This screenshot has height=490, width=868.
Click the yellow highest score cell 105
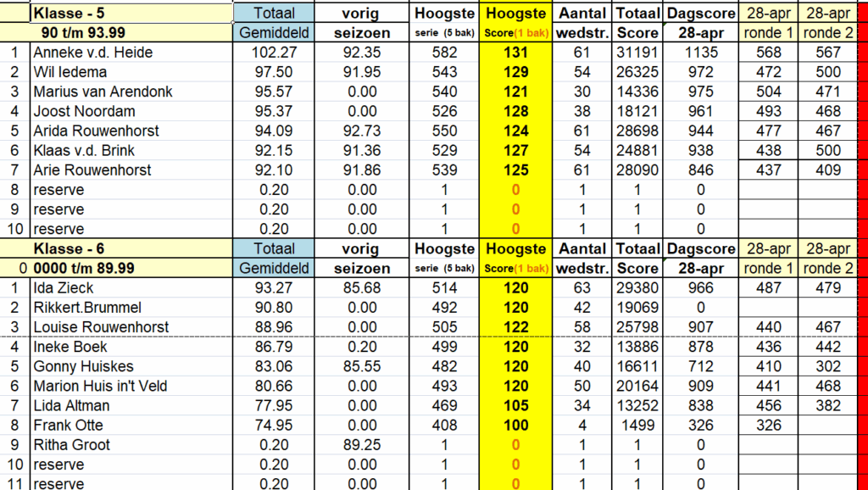(516, 406)
